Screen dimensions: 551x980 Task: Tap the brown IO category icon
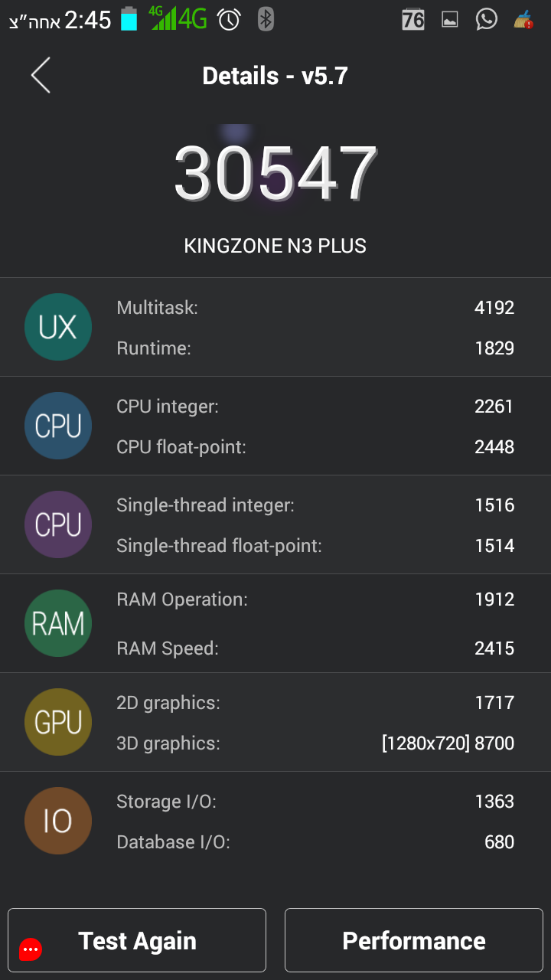[x=58, y=821]
